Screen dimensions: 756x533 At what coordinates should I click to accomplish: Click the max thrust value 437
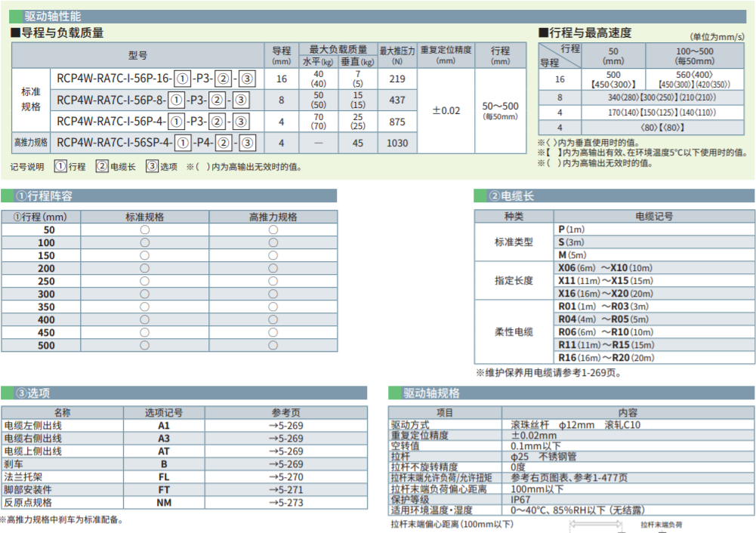coord(397,100)
